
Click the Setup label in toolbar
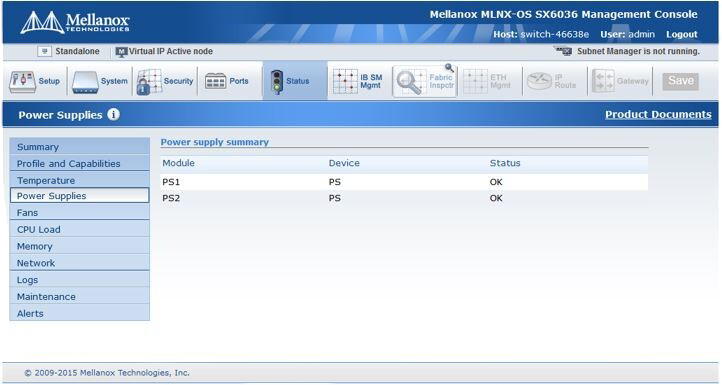(49, 81)
